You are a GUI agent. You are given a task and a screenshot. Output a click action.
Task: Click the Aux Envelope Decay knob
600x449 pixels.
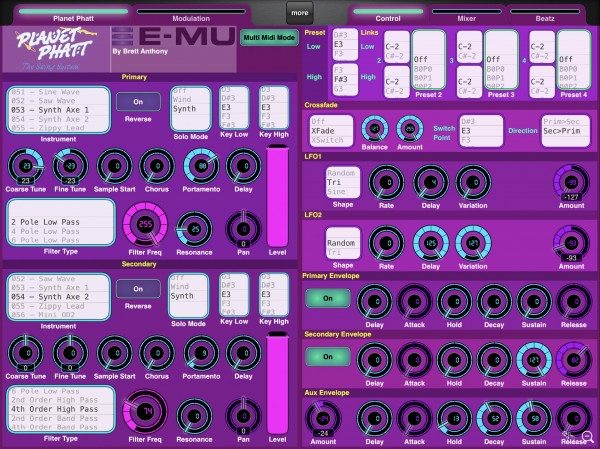coord(494,419)
